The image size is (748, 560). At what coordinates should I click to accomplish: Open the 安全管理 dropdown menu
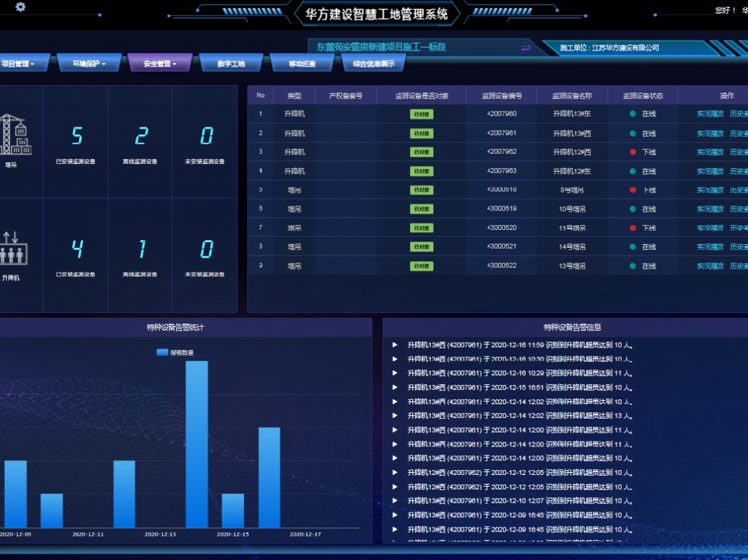coord(159,64)
